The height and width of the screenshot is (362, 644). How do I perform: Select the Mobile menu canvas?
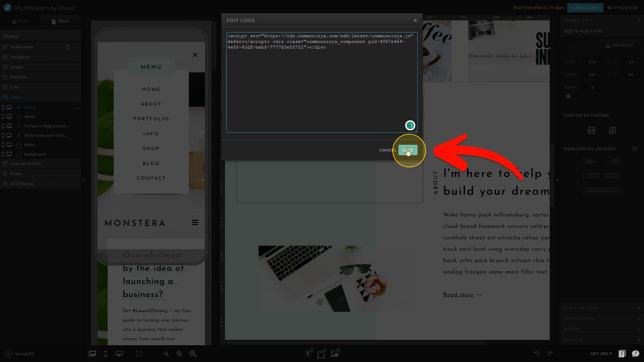tap(40, 47)
